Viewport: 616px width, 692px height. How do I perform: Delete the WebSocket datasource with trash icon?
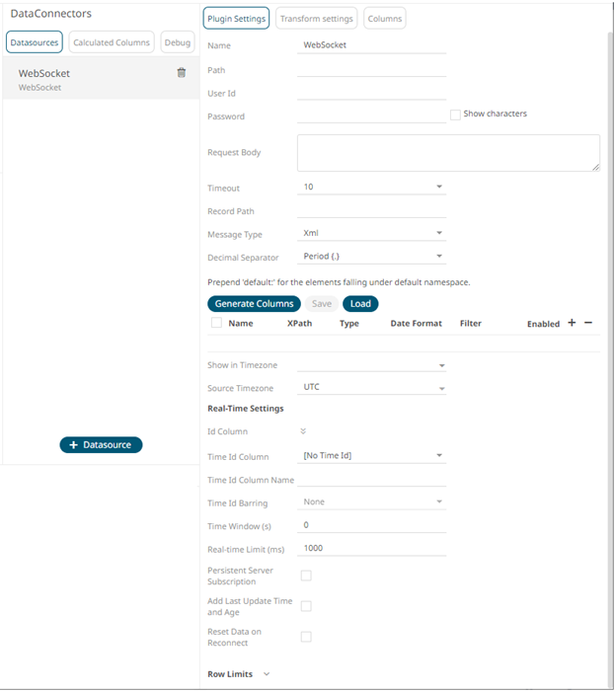(x=181, y=73)
